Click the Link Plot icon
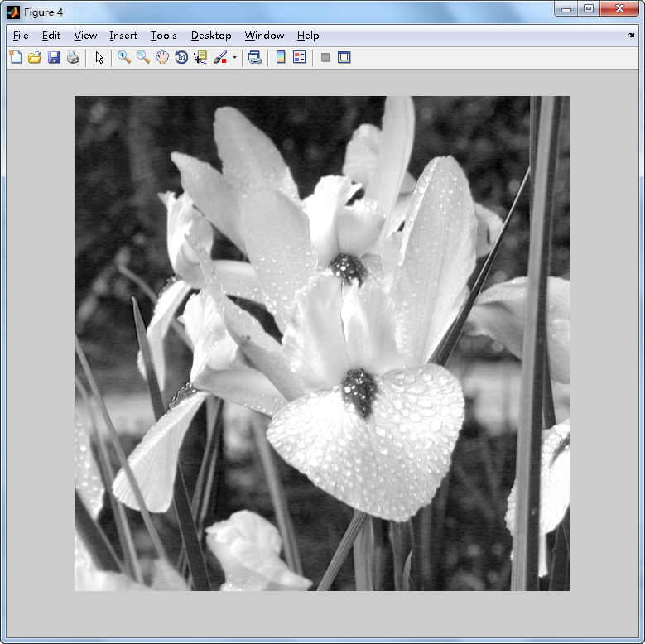 (x=255, y=57)
